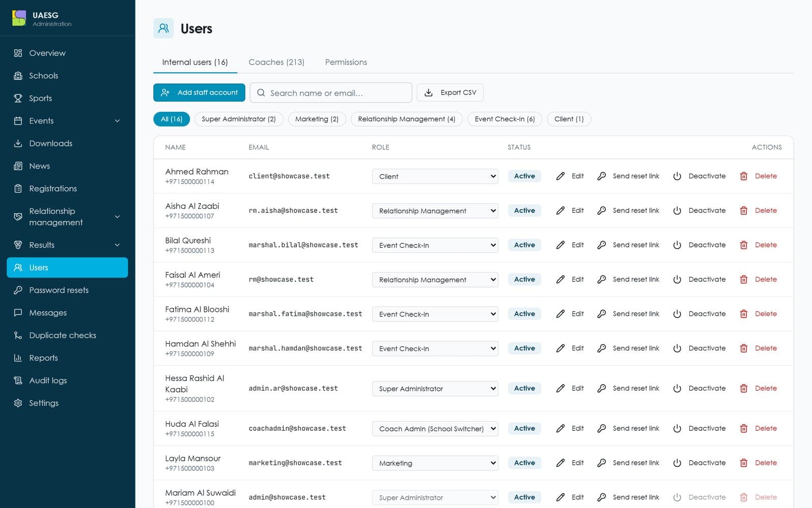Select the All (16) filter chip
Image resolution: width=812 pixels, height=508 pixels.
(x=172, y=119)
